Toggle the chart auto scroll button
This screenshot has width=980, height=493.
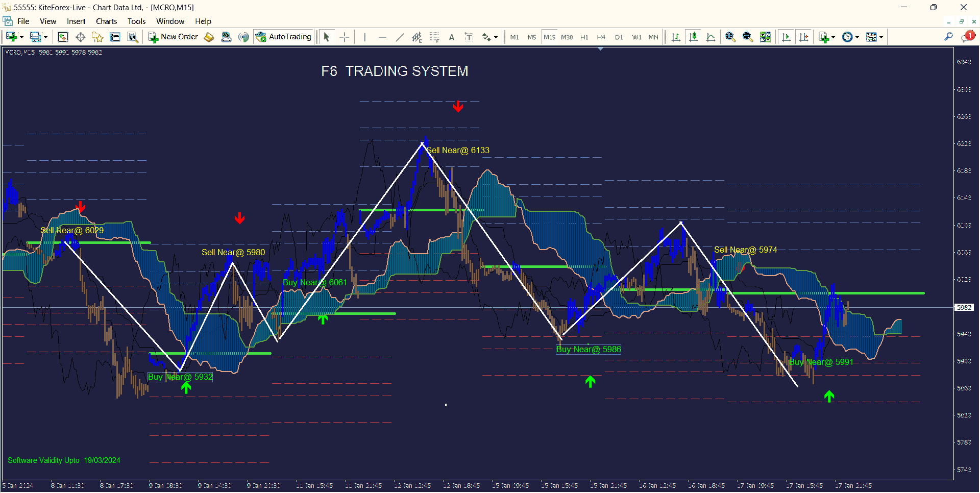click(x=786, y=37)
